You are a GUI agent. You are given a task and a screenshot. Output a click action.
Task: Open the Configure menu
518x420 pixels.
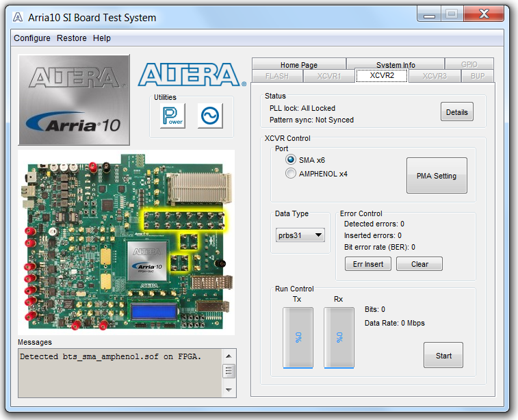[32, 38]
